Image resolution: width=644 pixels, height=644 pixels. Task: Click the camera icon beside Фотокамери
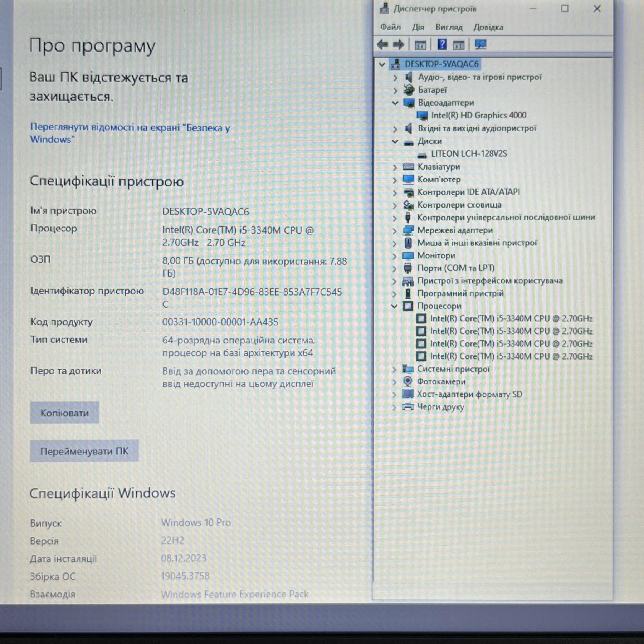[408, 381]
